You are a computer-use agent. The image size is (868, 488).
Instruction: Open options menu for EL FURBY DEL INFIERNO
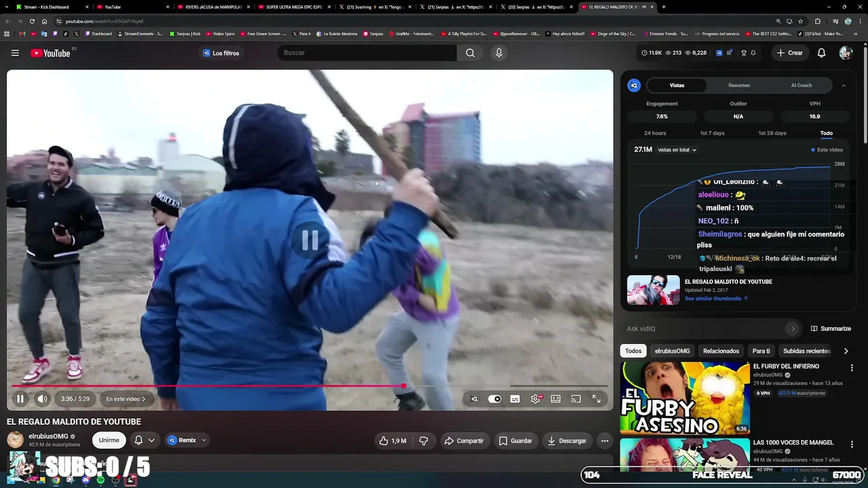[x=852, y=368]
